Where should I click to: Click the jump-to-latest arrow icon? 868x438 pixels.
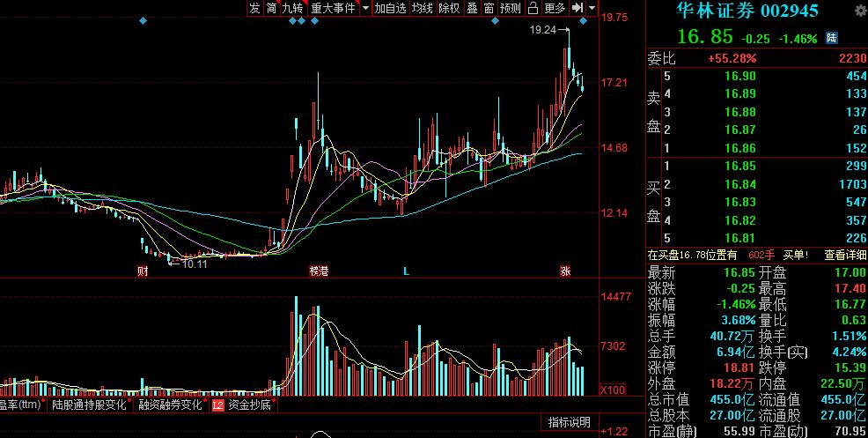[x=577, y=8]
